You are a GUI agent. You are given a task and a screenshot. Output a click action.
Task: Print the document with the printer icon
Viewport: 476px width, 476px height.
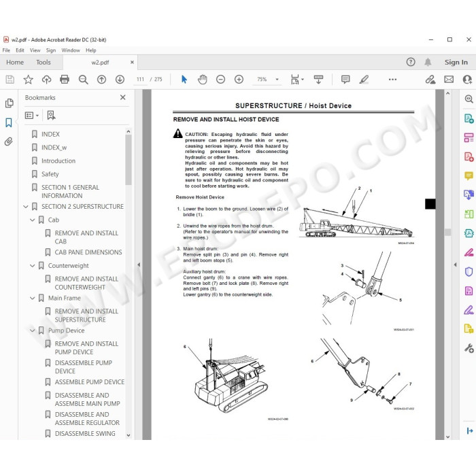[x=65, y=80]
